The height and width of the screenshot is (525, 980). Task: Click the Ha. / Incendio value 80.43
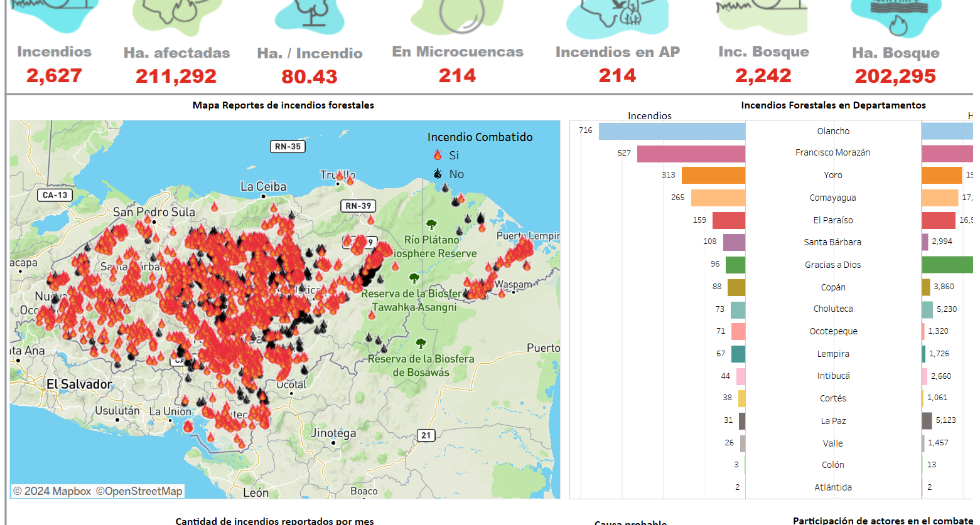point(310,77)
